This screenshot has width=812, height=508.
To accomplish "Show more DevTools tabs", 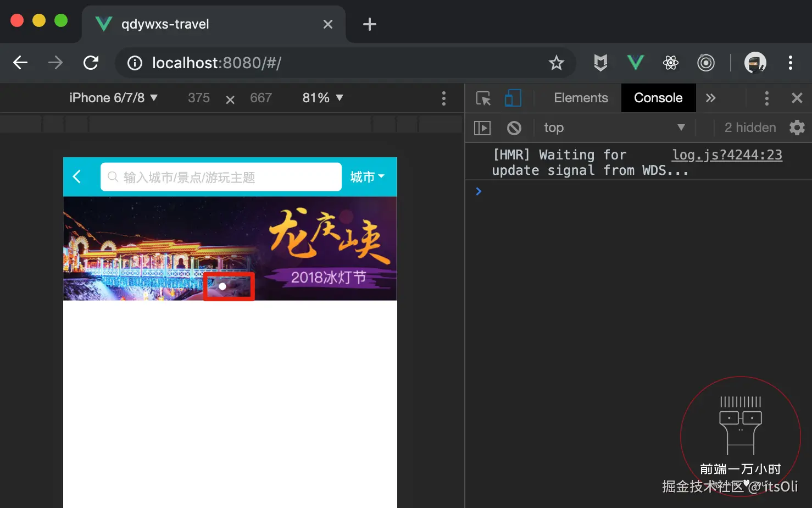I will pyautogui.click(x=710, y=98).
